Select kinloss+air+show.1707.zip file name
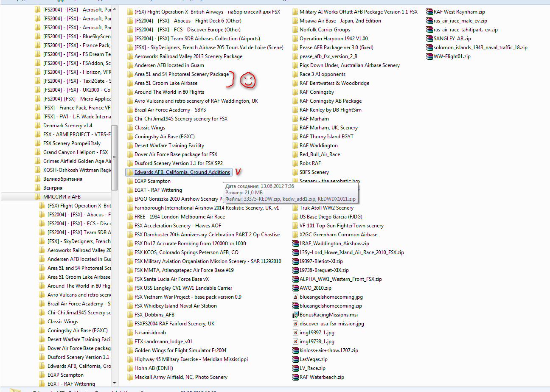The width and height of the screenshot is (550, 392). [329, 350]
